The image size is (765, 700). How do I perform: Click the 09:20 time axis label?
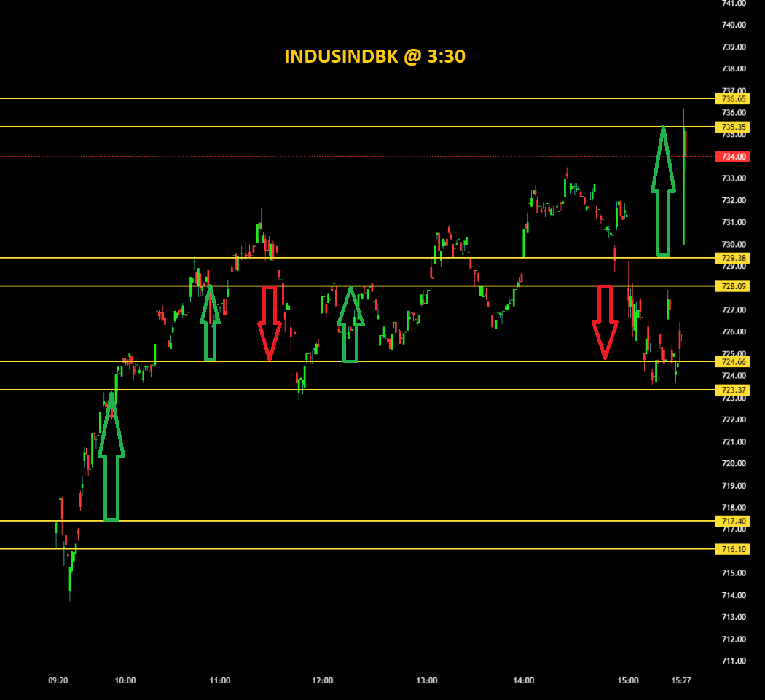pyautogui.click(x=58, y=680)
